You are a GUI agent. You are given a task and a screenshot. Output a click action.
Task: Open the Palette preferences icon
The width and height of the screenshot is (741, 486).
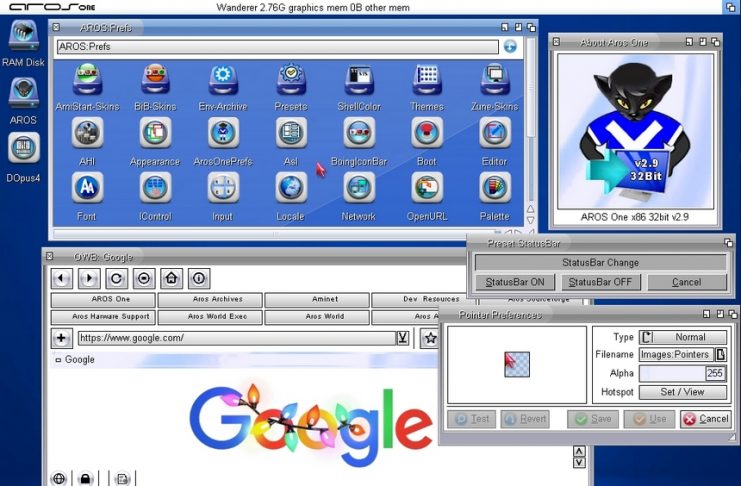pyautogui.click(x=494, y=190)
